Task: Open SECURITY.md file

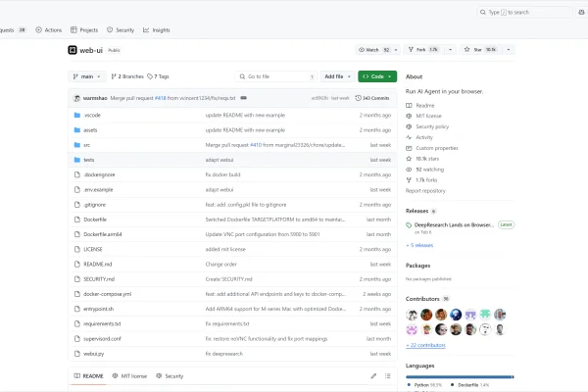Action: 99,279
